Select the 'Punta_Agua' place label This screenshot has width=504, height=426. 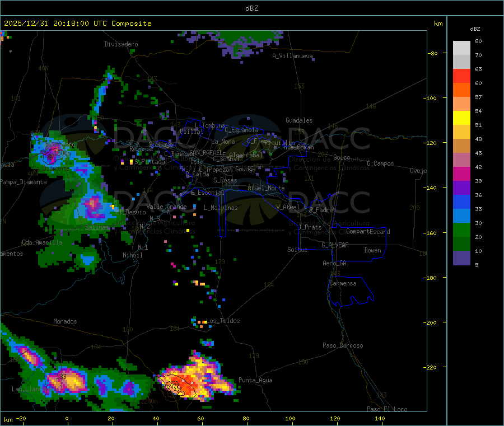click(255, 380)
